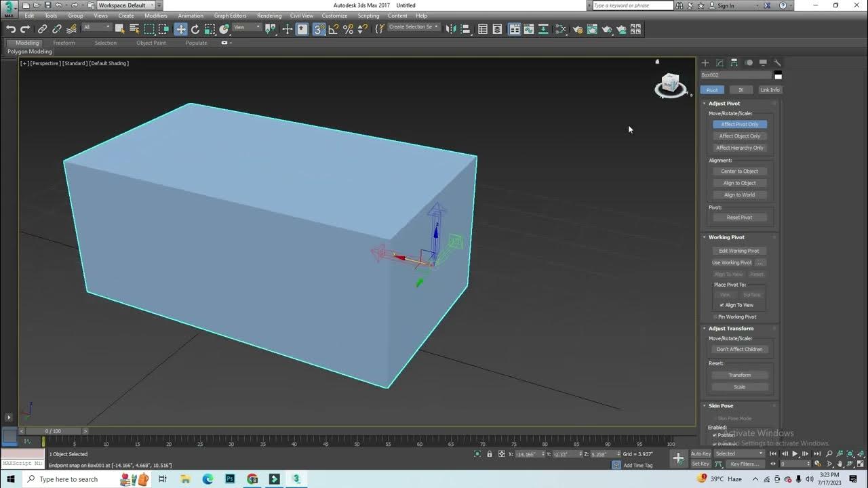The height and width of the screenshot is (488, 868).
Task: Toggle the Ribbon display icon
Action: [x=515, y=29]
